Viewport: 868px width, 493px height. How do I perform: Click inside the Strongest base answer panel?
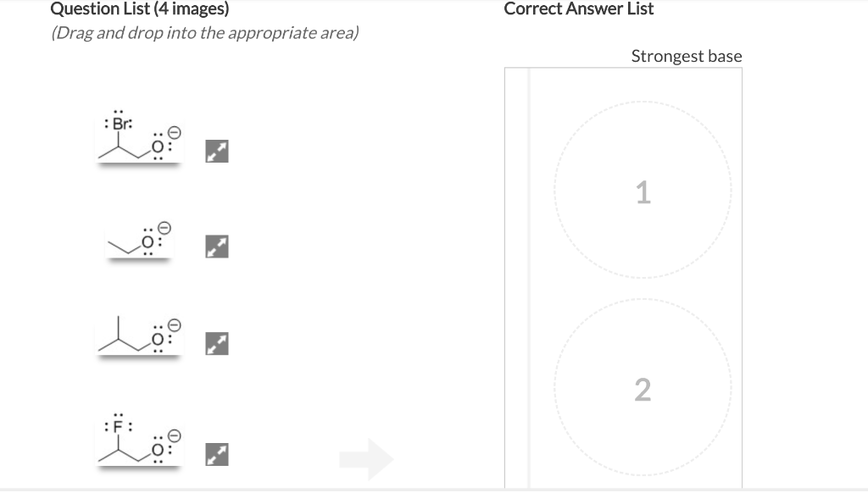(x=643, y=288)
